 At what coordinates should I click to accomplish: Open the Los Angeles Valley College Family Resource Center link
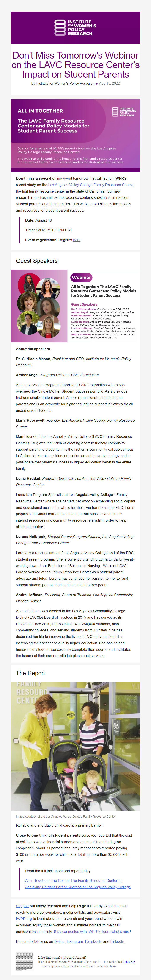tap(90, 185)
